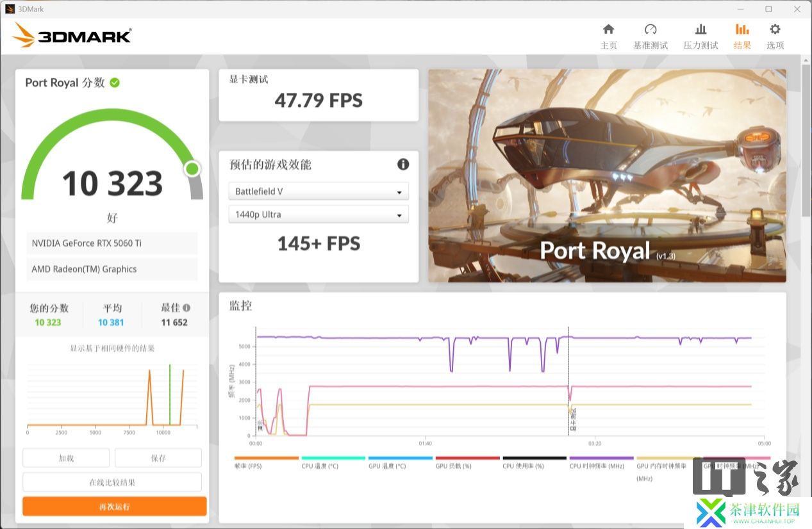Toggle GPU 温度 blue legend swatch
Screen dimensions: 812x529
click(x=401, y=458)
